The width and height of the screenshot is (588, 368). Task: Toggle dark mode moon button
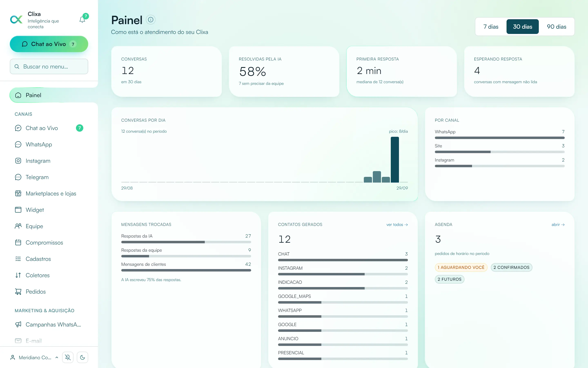pos(82,357)
